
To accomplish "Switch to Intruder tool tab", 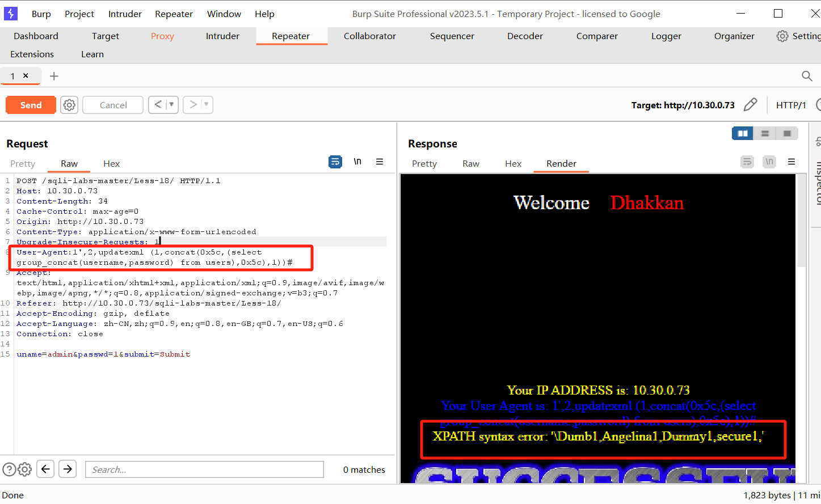I will [222, 36].
